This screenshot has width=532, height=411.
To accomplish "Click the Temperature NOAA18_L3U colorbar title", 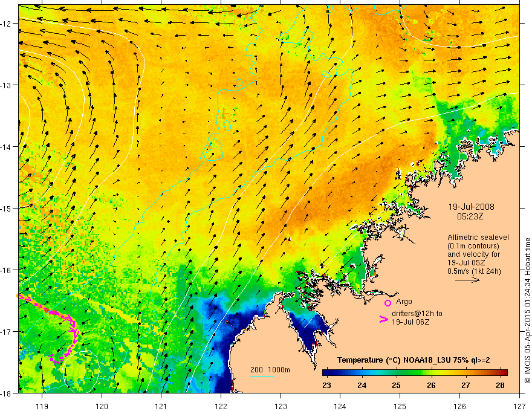I will click(x=414, y=360).
